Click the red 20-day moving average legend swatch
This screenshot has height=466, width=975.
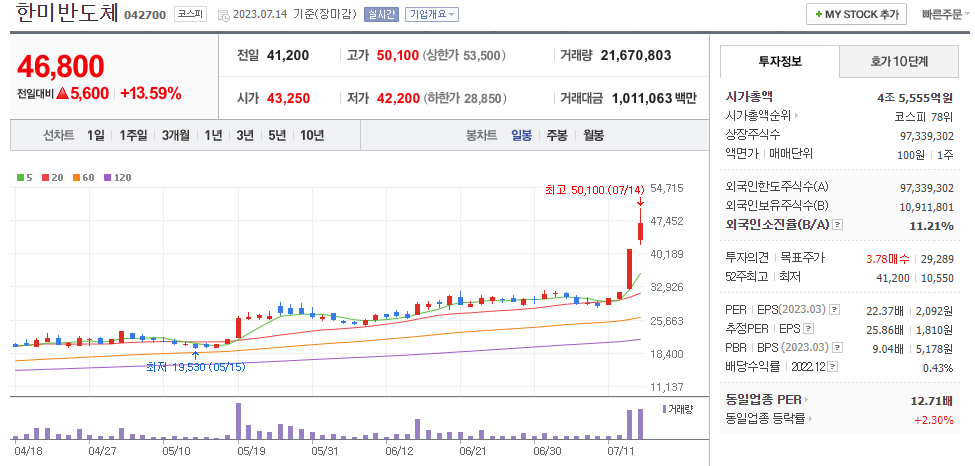point(45,177)
